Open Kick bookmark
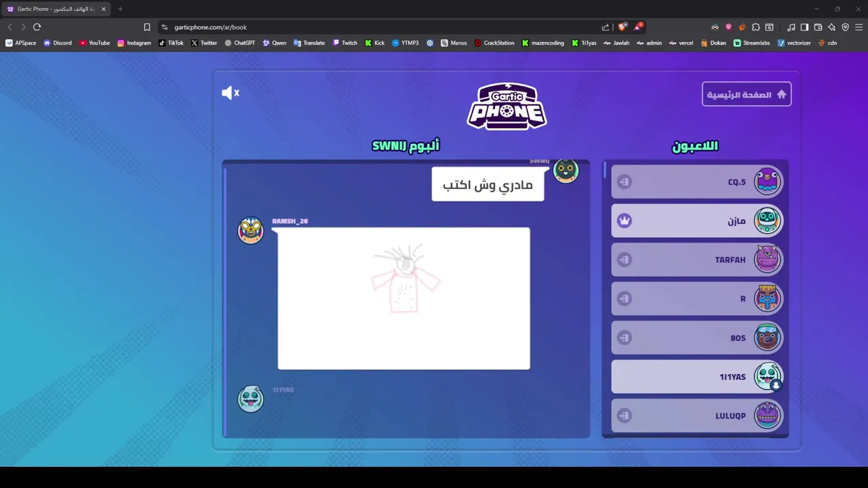 coord(374,43)
